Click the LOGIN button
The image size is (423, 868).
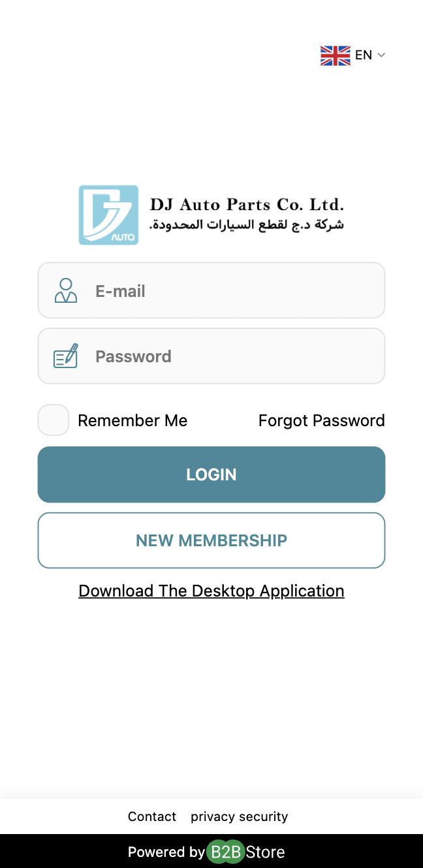(211, 474)
